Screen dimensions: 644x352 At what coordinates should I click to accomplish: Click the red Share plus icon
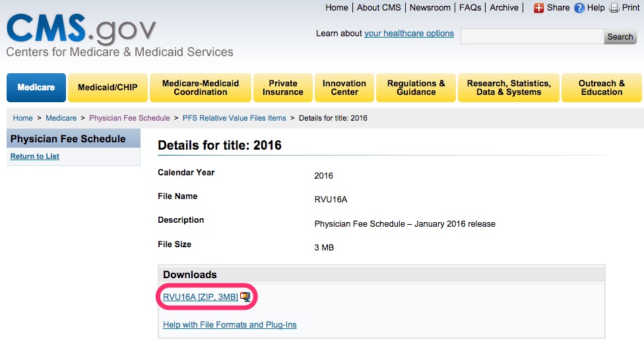(x=538, y=8)
